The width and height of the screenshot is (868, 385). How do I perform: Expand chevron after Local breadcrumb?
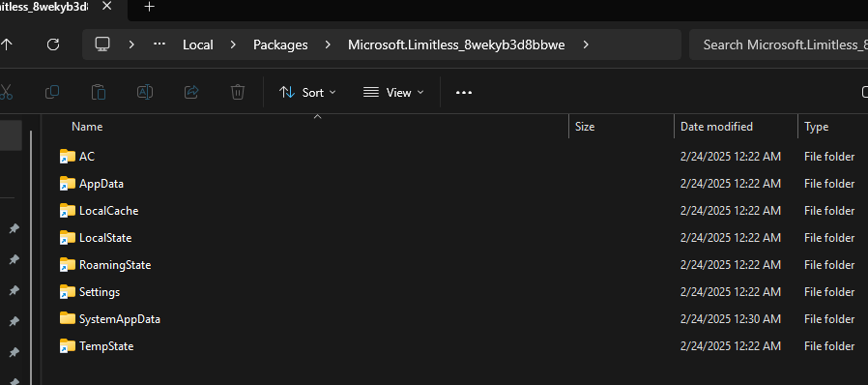pyautogui.click(x=233, y=44)
